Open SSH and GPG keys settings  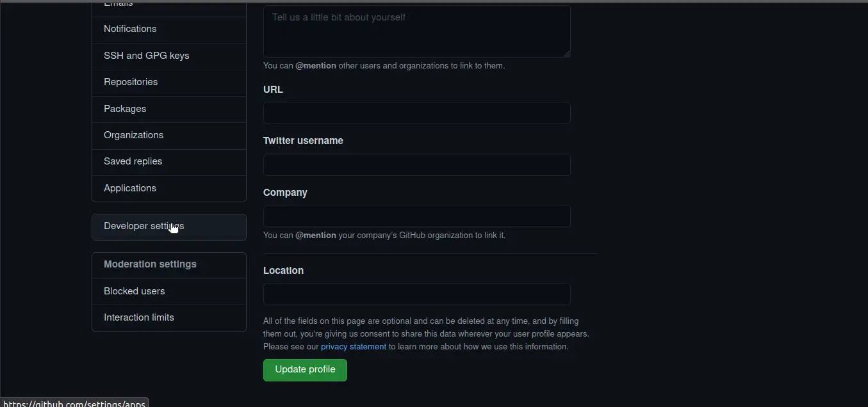tap(146, 56)
